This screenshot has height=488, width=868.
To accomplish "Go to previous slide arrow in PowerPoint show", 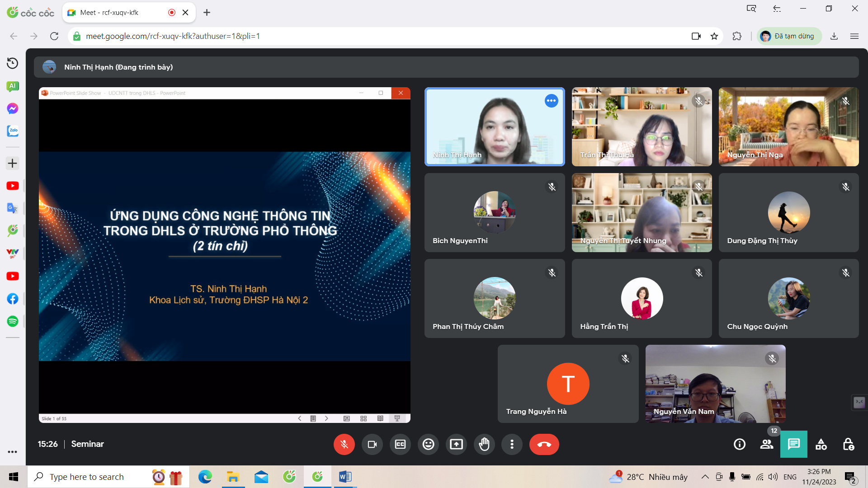I will [x=299, y=418].
